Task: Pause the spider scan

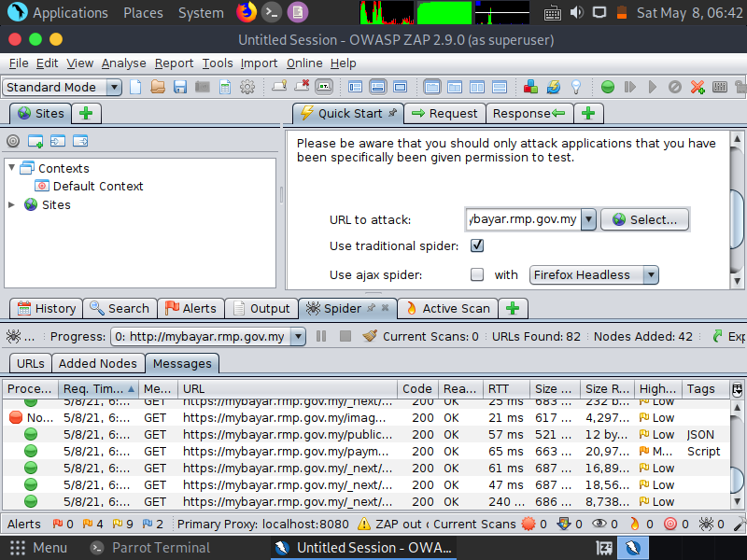Action: click(x=321, y=336)
